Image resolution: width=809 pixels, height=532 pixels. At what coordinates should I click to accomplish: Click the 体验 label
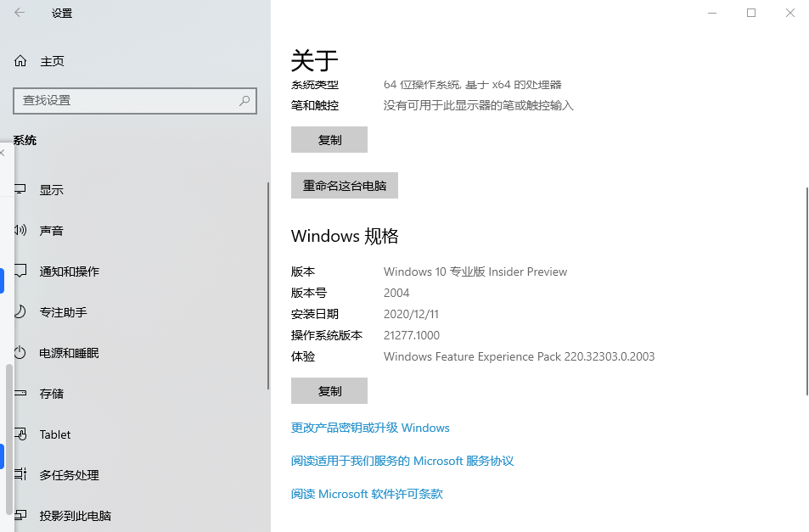click(303, 356)
